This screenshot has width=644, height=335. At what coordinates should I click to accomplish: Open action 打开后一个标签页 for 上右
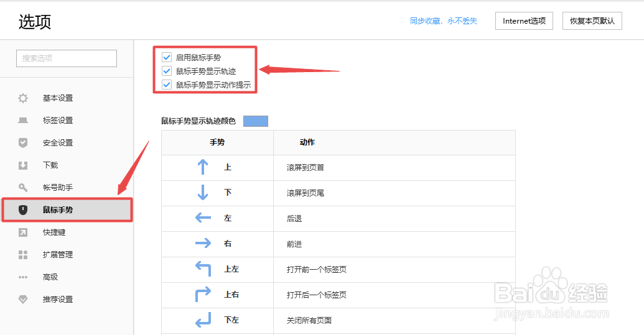pos(317,295)
